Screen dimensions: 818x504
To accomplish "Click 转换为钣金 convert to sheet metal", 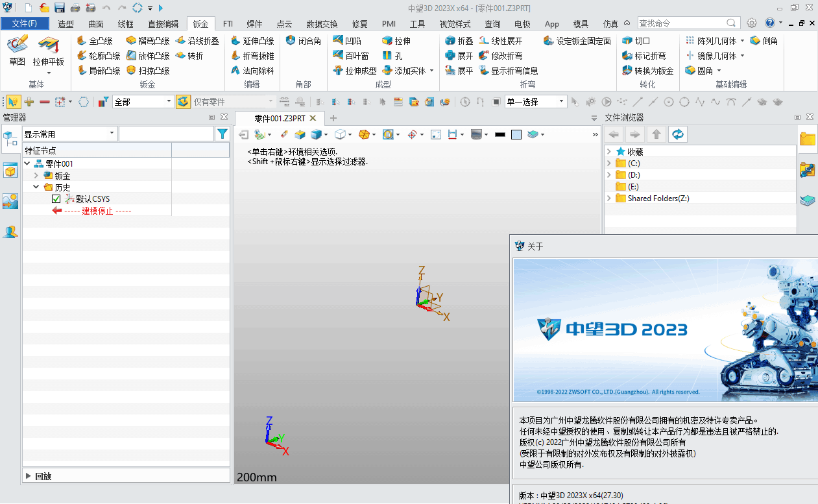I will (647, 71).
